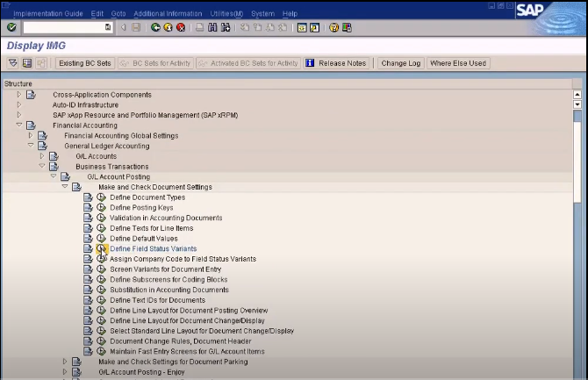The image size is (588, 380).
Task: Click the second icon in IMG toolbar
Action: 27,63
